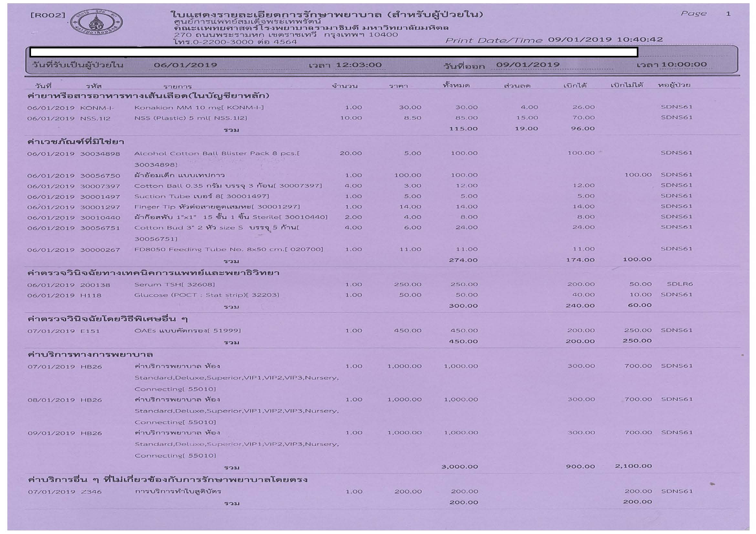Click the Konakion MM 10 mg item
The height and width of the screenshot is (534, 756).
click(x=199, y=108)
